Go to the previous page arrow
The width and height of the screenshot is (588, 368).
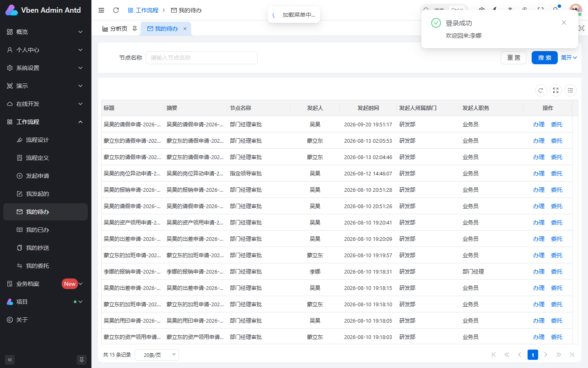[x=519, y=355]
